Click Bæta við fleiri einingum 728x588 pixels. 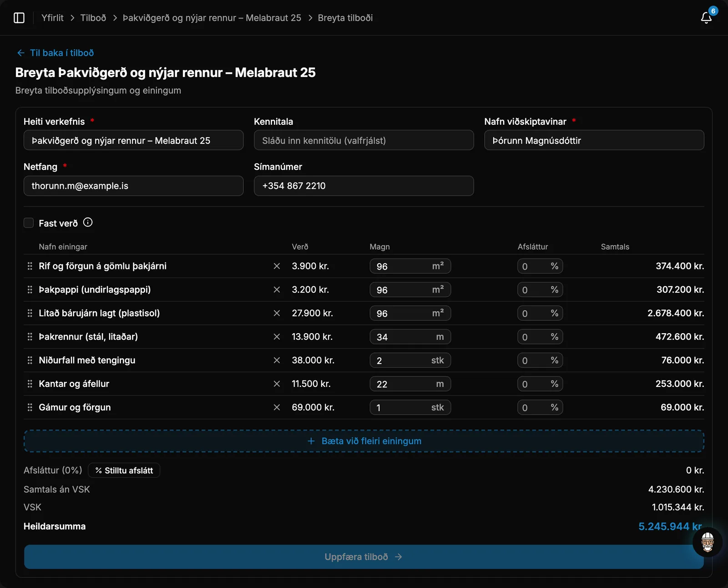[364, 441]
